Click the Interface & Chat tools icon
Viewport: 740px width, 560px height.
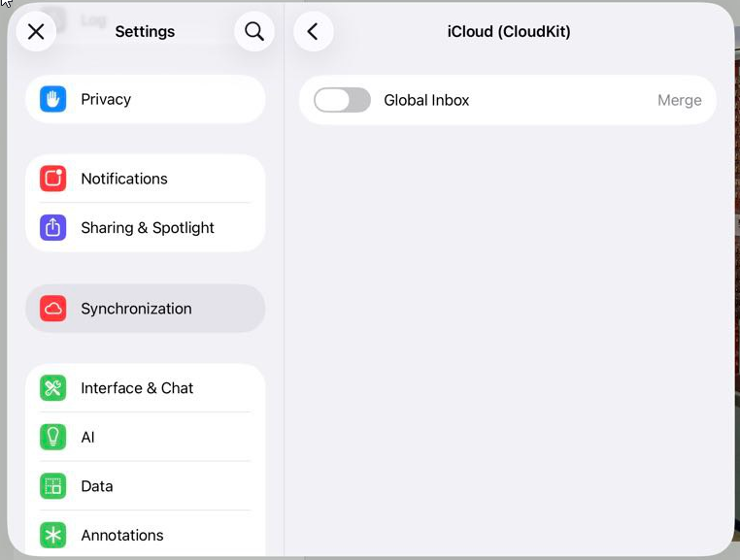[52, 388]
